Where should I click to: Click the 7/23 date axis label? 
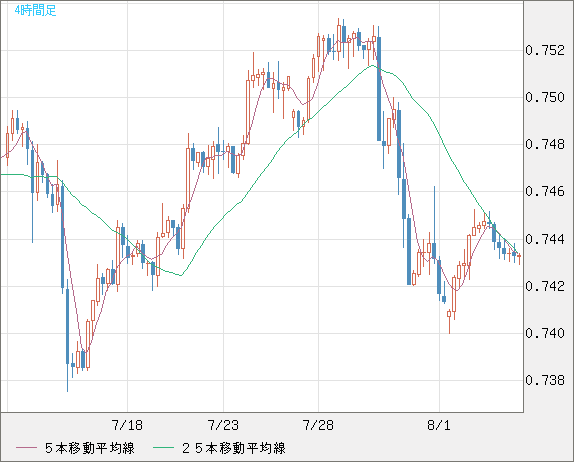click(223, 425)
